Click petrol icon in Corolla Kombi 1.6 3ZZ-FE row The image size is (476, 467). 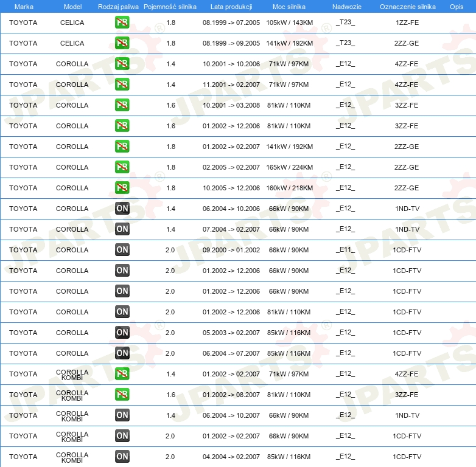tap(122, 394)
